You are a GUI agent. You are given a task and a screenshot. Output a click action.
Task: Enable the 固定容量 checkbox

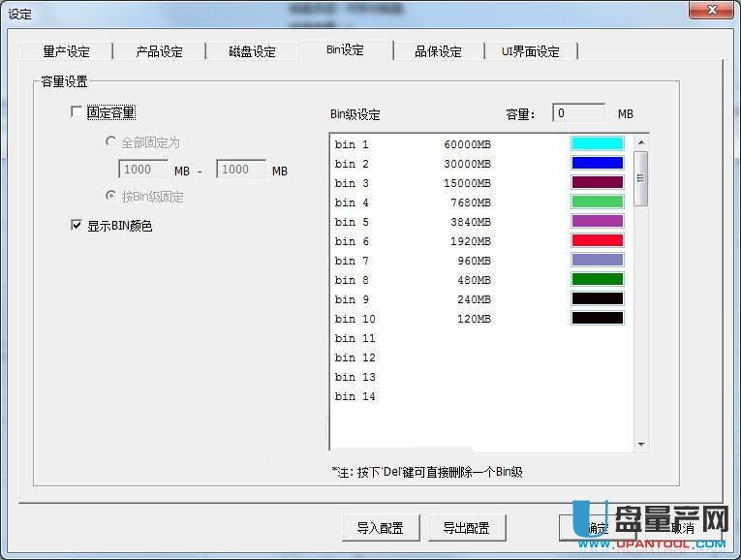[77, 112]
